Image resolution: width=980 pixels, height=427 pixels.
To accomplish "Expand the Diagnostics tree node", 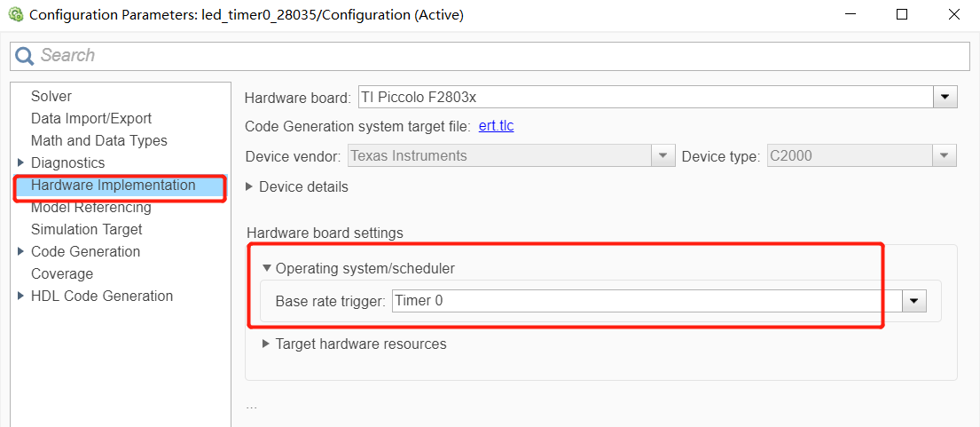I will click(x=21, y=163).
